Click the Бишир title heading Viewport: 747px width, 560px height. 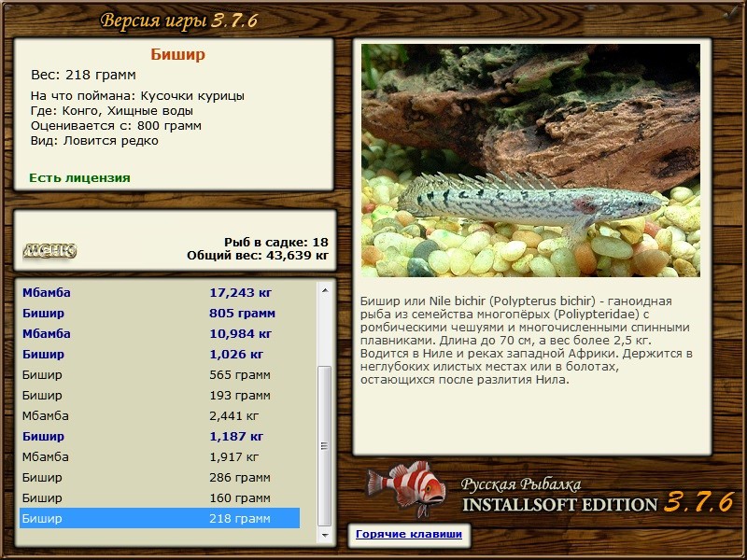click(177, 54)
